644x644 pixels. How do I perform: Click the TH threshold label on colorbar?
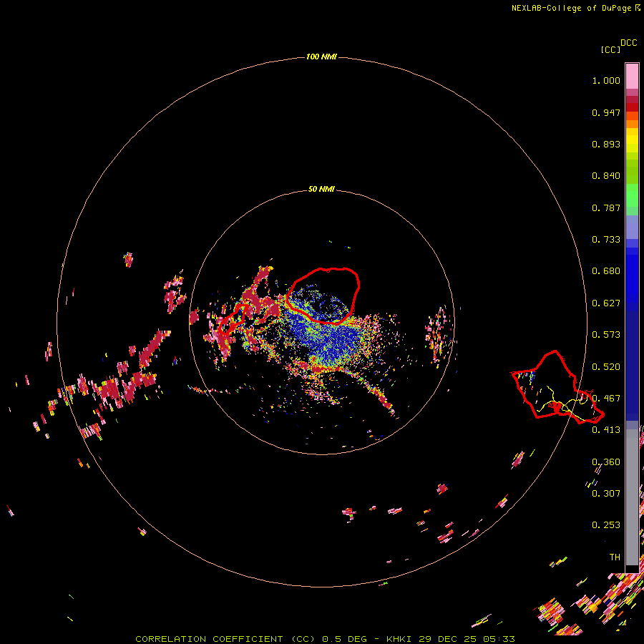click(x=615, y=557)
